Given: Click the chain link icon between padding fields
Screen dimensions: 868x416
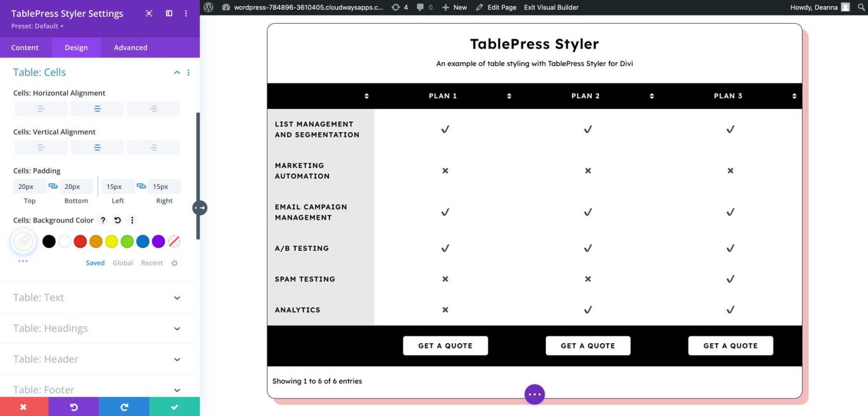Looking at the screenshot, I should [x=53, y=186].
